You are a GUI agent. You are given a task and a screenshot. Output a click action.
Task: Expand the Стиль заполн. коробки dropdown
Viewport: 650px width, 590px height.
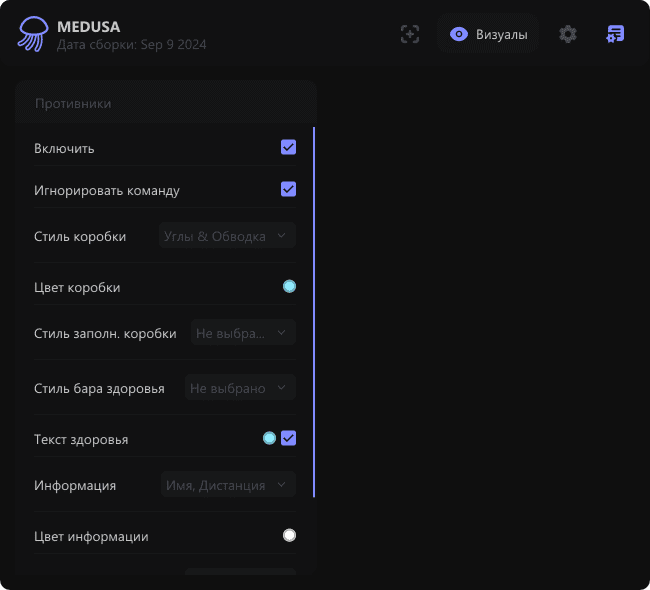pos(243,333)
